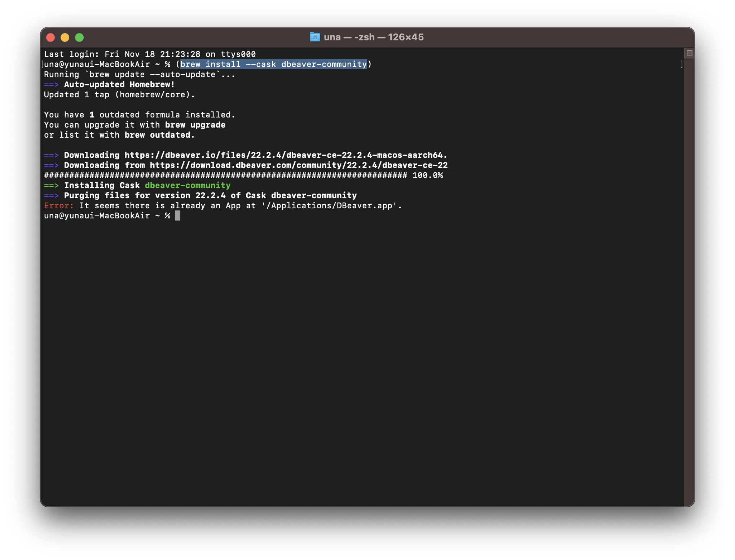Image resolution: width=735 pixels, height=560 pixels.
Task: Click the 100.0% progress value
Action: coord(427,175)
